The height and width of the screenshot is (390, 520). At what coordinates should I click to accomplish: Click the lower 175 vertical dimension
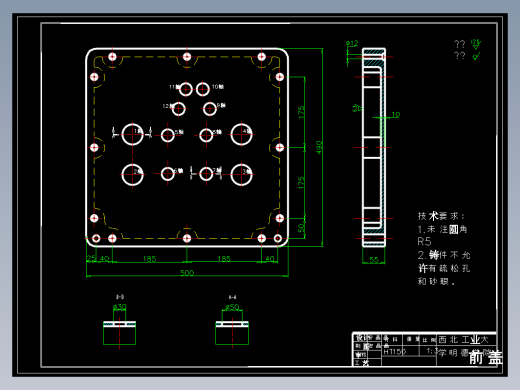301,183
